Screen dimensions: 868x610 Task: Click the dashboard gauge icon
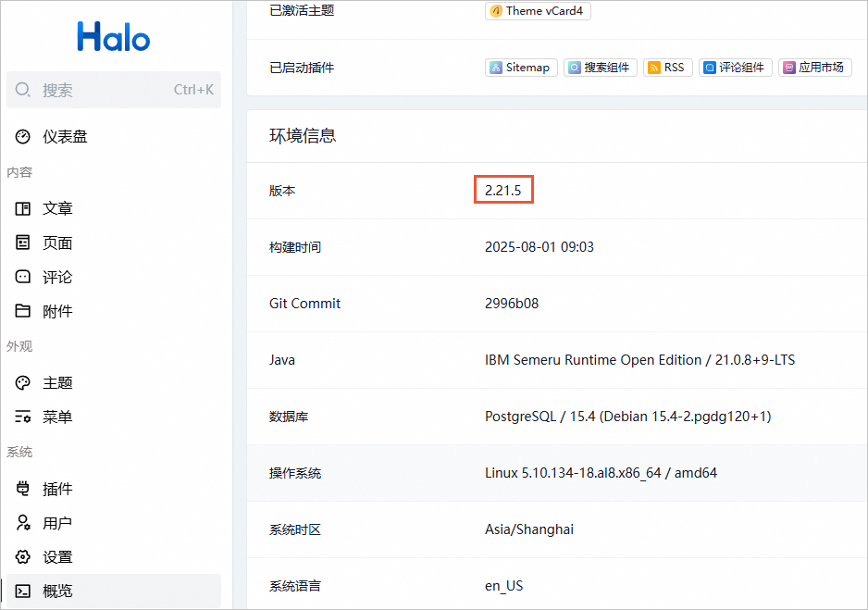23,137
